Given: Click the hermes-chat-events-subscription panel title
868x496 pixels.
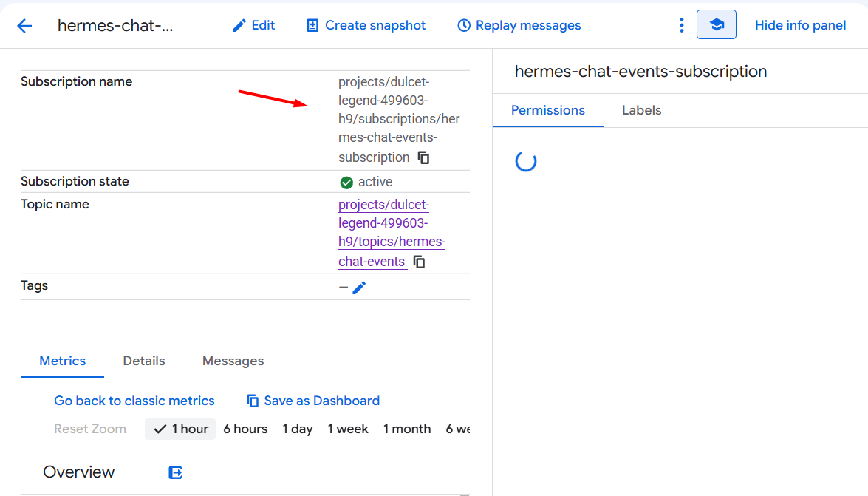Looking at the screenshot, I should [x=640, y=72].
